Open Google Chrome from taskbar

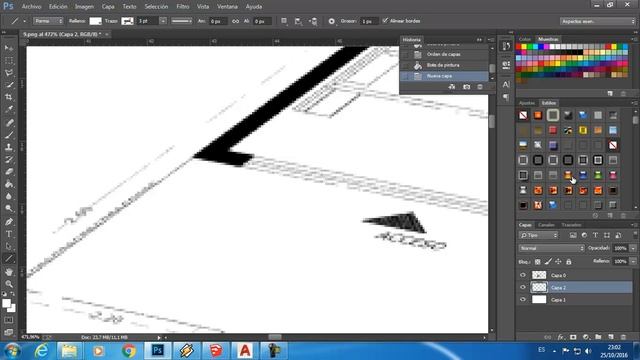pyautogui.click(x=129, y=351)
